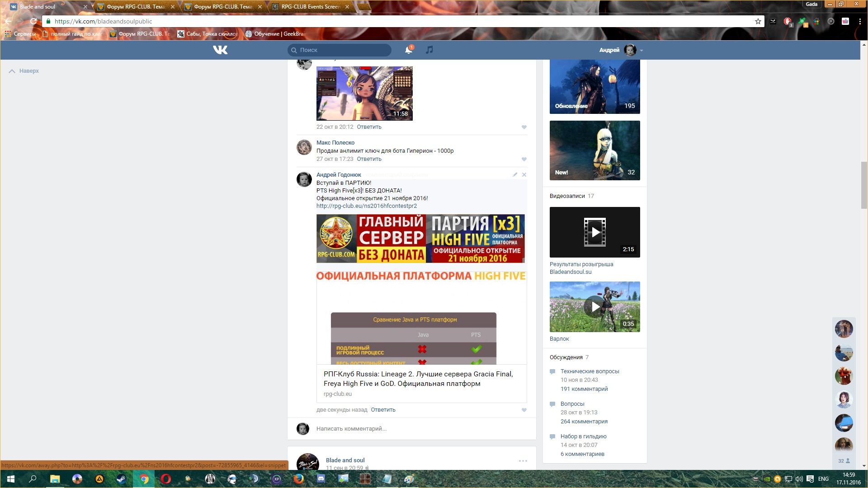Screen dimensions: 868x488
Task: Open Opera browser from the taskbar
Action: pos(166,479)
